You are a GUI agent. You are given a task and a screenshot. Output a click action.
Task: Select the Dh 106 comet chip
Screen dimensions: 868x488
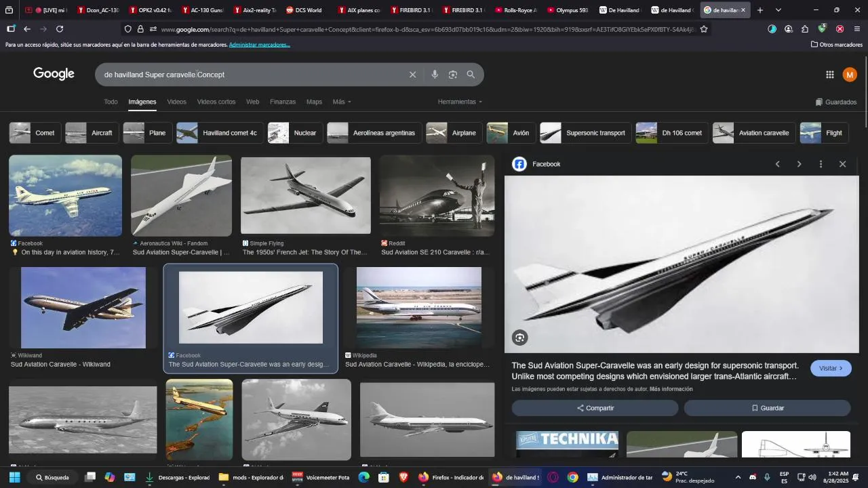672,133
